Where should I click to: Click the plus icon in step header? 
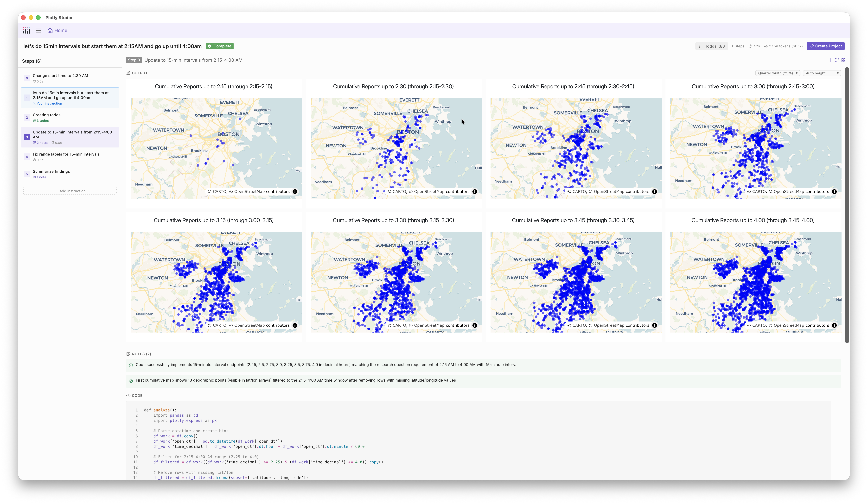pyautogui.click(x=830, y=60)
